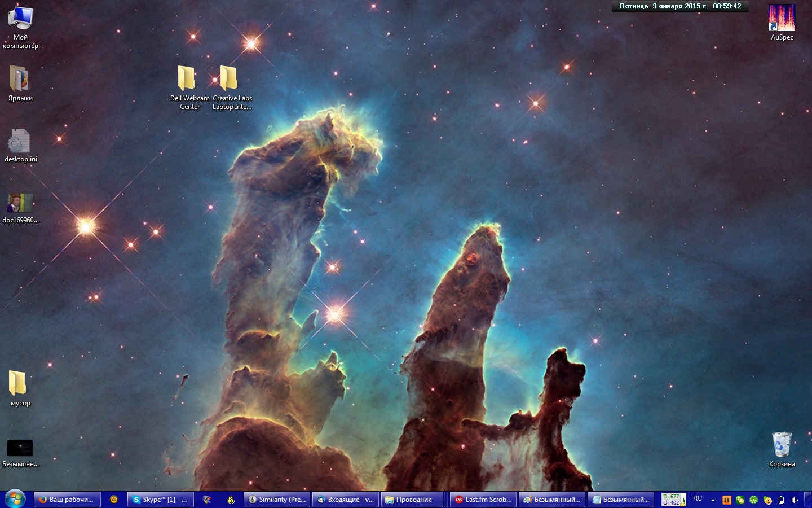Select the Creative Labs Laptop Inte... folder
The image size is (812, 508).
pyautogui.click(x=232, y=87)
